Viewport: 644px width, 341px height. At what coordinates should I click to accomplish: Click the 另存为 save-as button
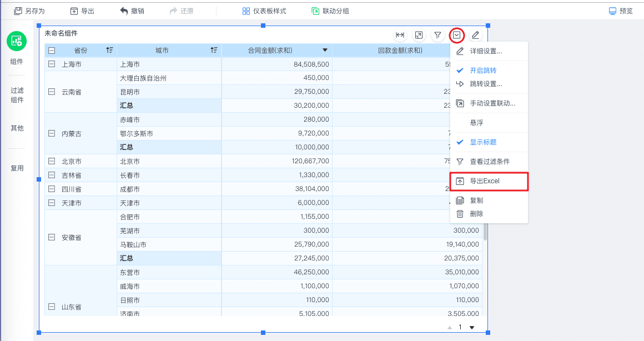point(29,11)
